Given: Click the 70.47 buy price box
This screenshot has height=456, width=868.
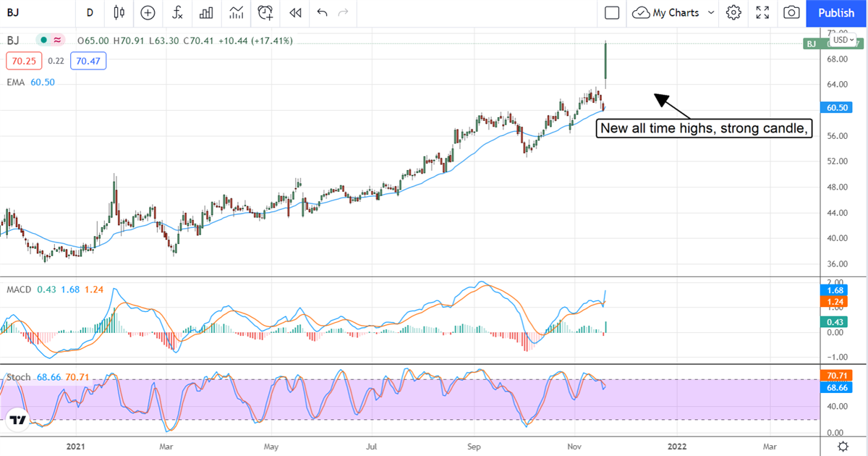Looking at the screenshot, I should pyautogui.click(x=88, y=62).
